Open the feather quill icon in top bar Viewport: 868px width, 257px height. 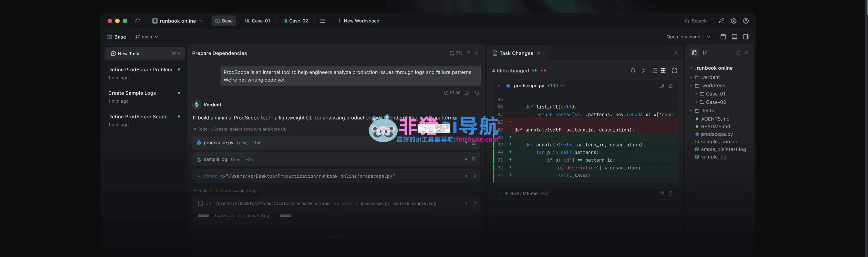pyautogui.click(x=721, y=21)
